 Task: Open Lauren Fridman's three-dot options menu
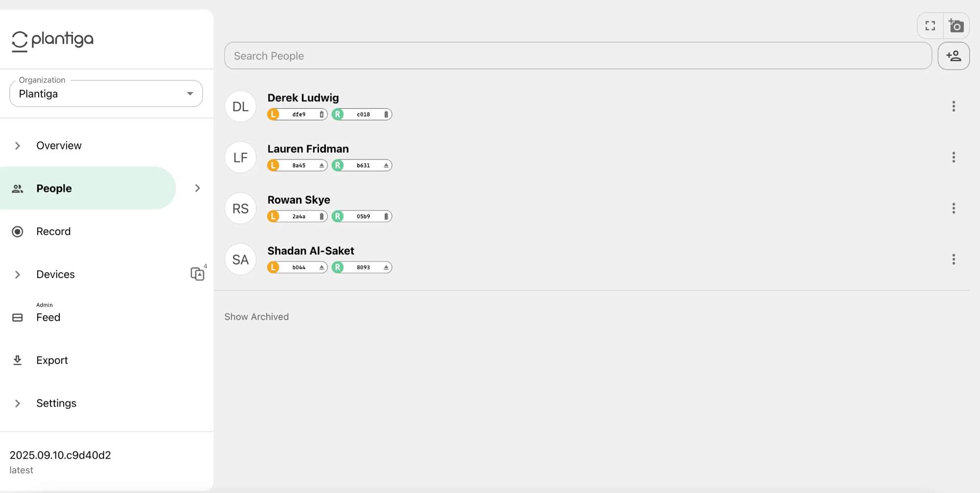click(x=953, y=157)
